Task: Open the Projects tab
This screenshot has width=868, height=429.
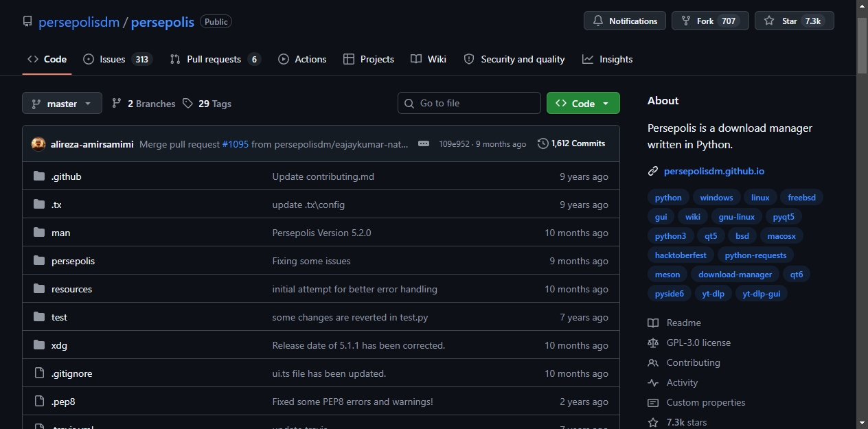Action: pyautogui.click(x=369, y=59)
